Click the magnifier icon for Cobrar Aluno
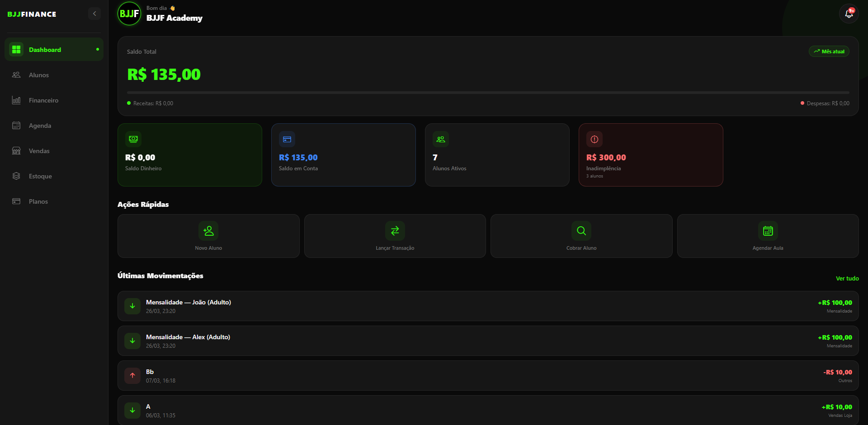This screenshot has width=868, height=425. (581, 231)
